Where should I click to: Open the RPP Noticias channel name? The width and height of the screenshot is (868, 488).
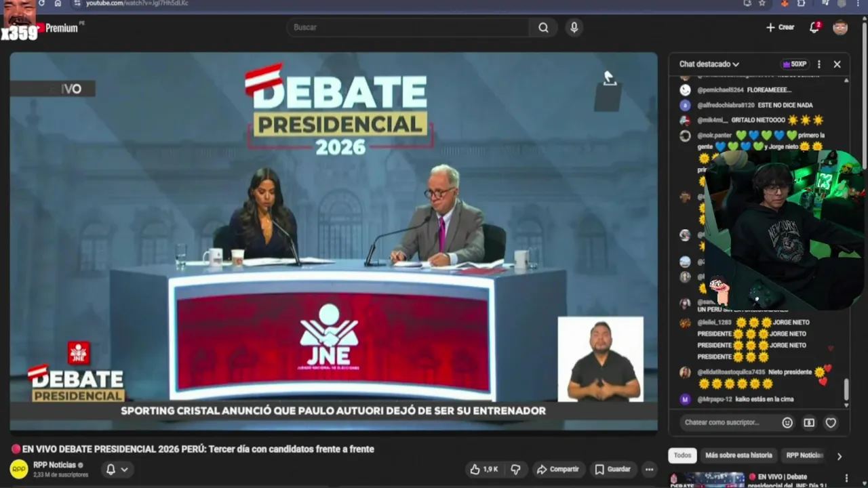pyautogui.click(x=55, y=465)
